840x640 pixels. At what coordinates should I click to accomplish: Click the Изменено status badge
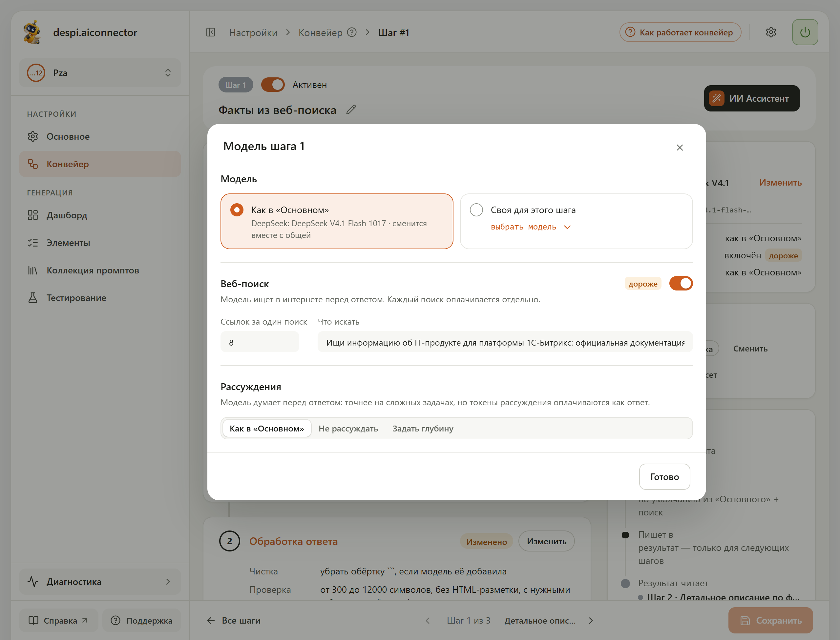click(x=487, y=542)
